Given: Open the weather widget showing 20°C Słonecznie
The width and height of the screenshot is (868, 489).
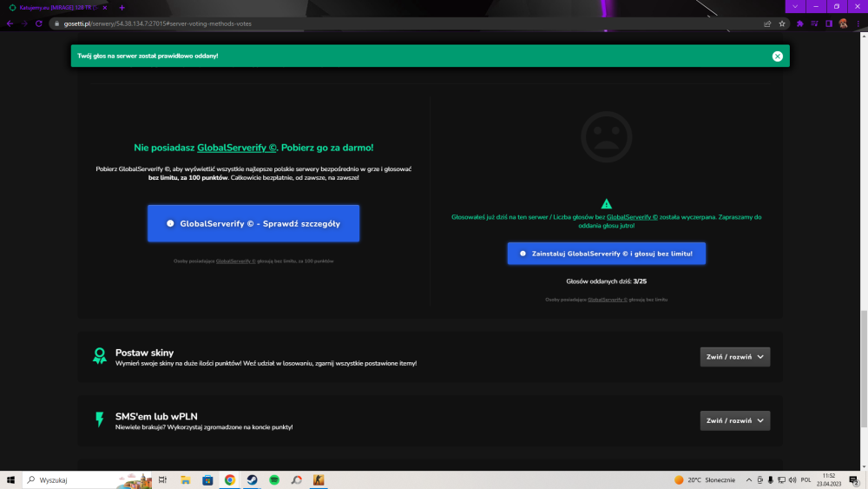Looking at the screenshot, I should pos(704,480).
